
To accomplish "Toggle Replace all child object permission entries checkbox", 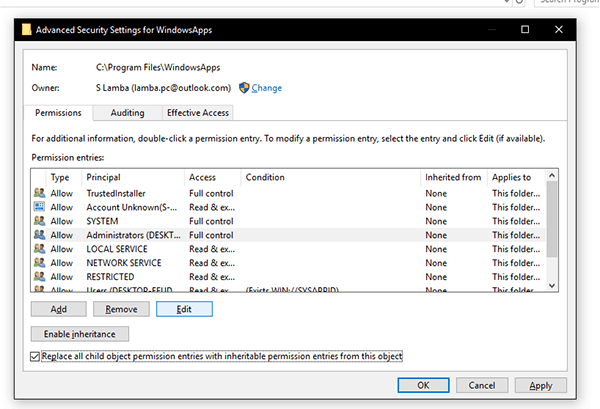I will (x=35, y=357).
